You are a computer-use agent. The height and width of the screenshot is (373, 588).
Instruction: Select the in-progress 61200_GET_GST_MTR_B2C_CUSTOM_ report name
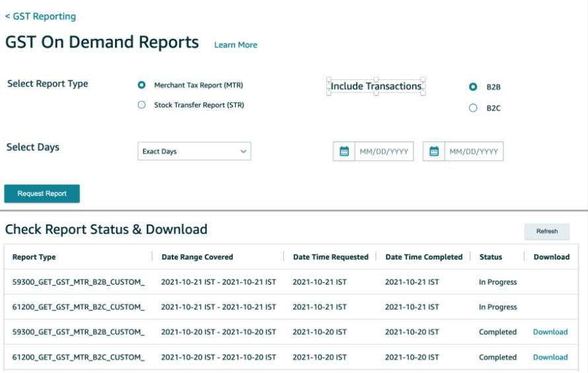[x=79, y=307]
